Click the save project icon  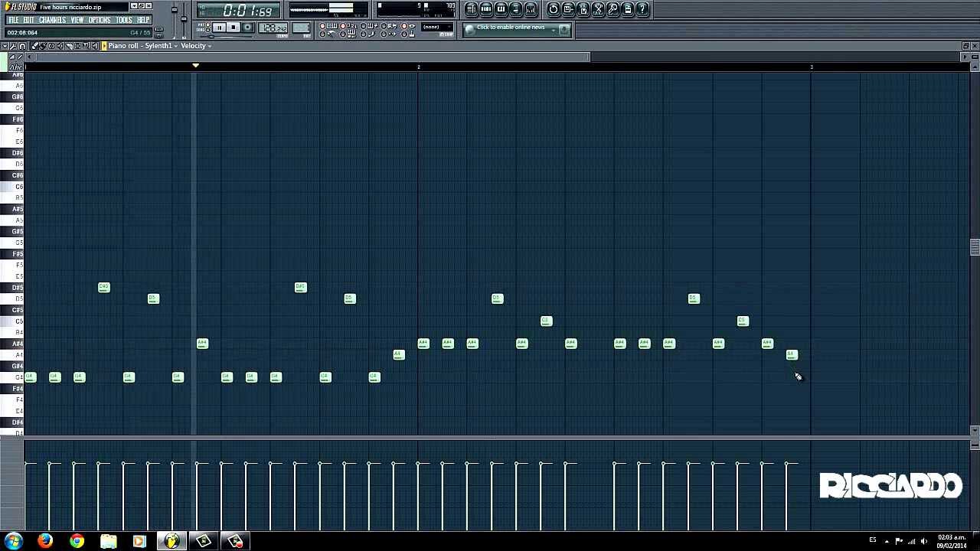pos(568,9)
